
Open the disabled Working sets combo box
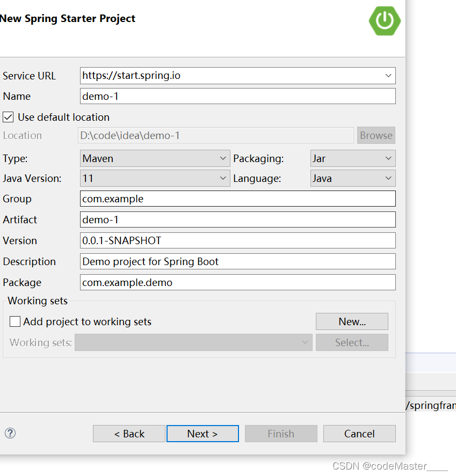click(193, 342)
